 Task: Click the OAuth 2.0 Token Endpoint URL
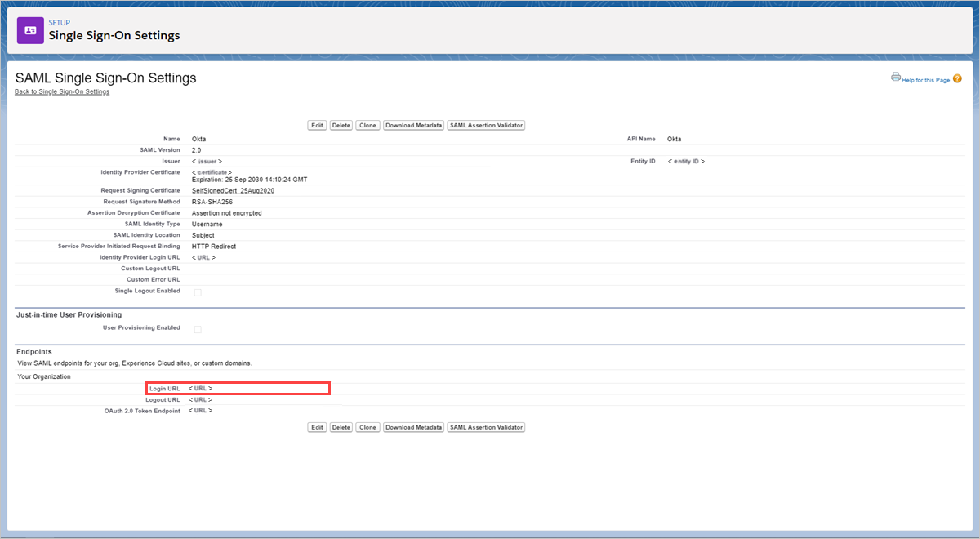(200, 410)
